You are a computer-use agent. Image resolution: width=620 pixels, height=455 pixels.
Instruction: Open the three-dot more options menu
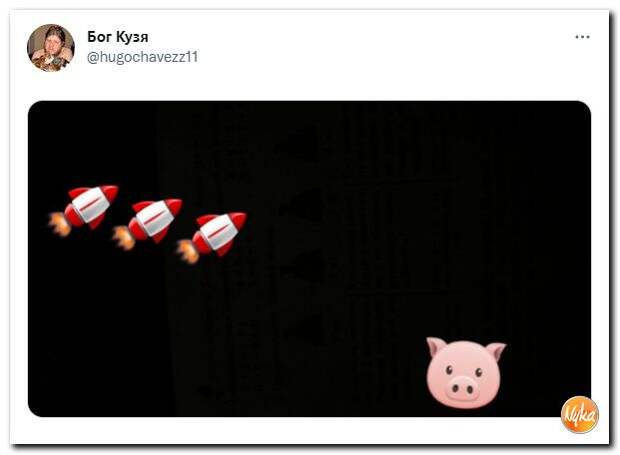point(582,37)
